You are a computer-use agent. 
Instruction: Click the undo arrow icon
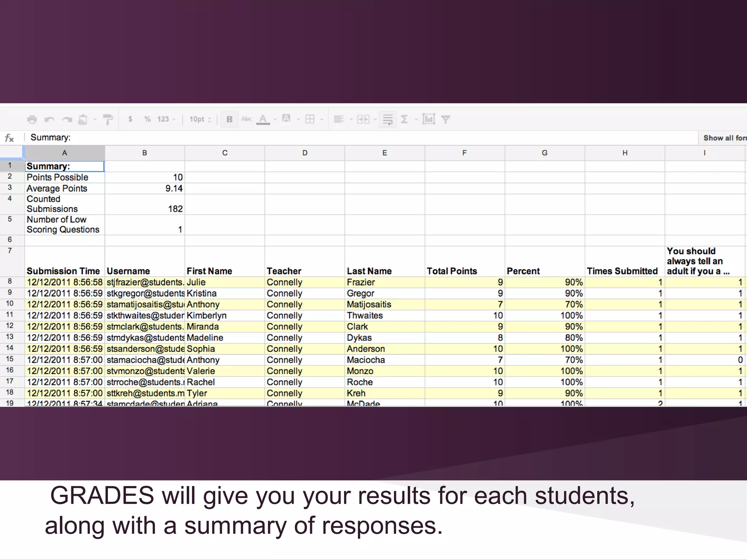pos(50,119)
